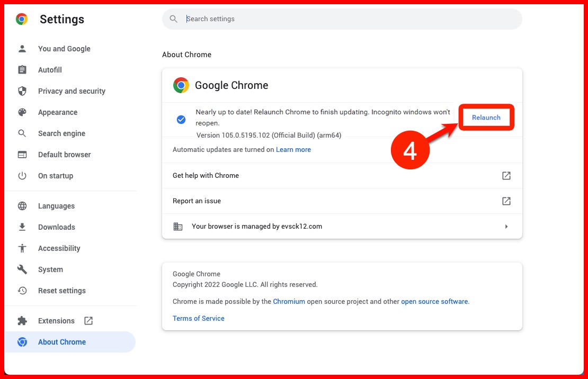Open the Terms of Service link
The width and height of the screenshot is (588, 379).
pos(198,318)
